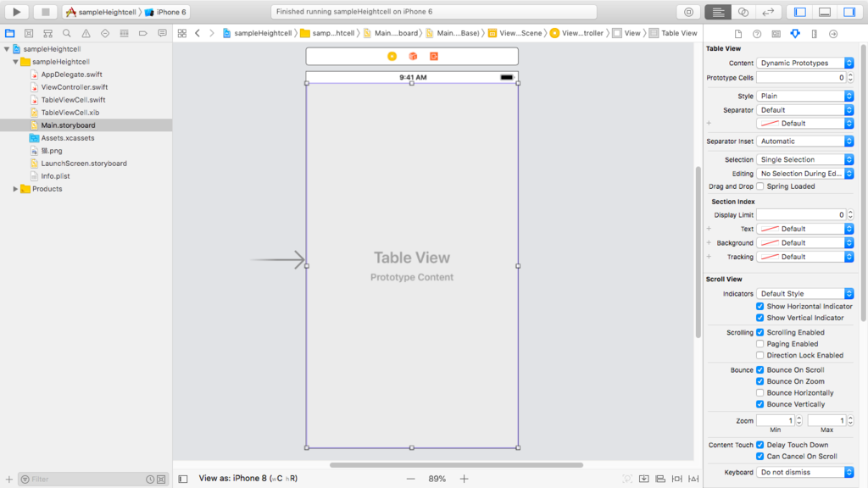868x488 pixels.
Task: Open the Project navigator folder icon
Action: (x=10, y=34)
